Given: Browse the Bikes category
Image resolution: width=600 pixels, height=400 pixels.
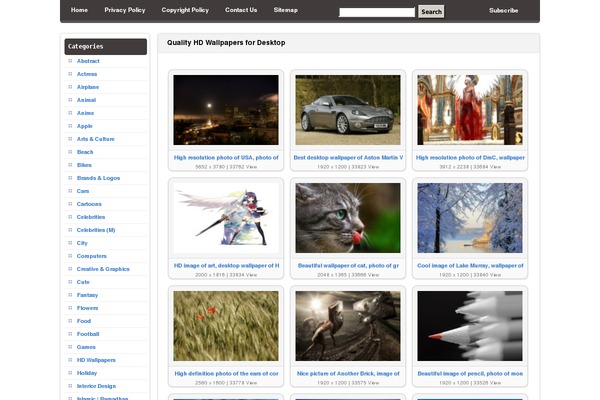Looking at the screenshot, I should tap(84, 165).
